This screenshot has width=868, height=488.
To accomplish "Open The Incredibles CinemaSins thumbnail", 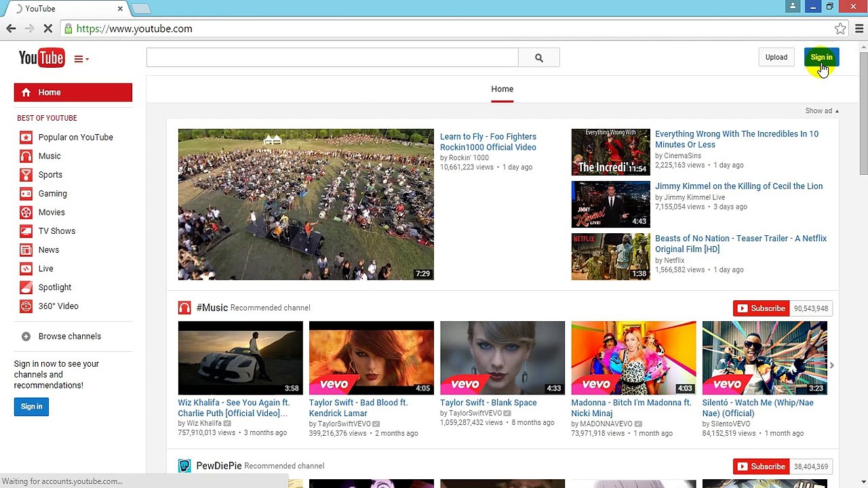I will click(x=610, y=152).
